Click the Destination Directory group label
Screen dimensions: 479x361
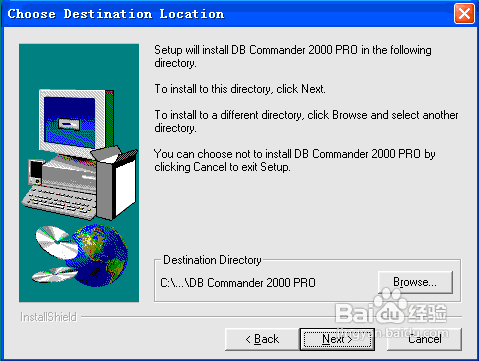coord(212,260)
